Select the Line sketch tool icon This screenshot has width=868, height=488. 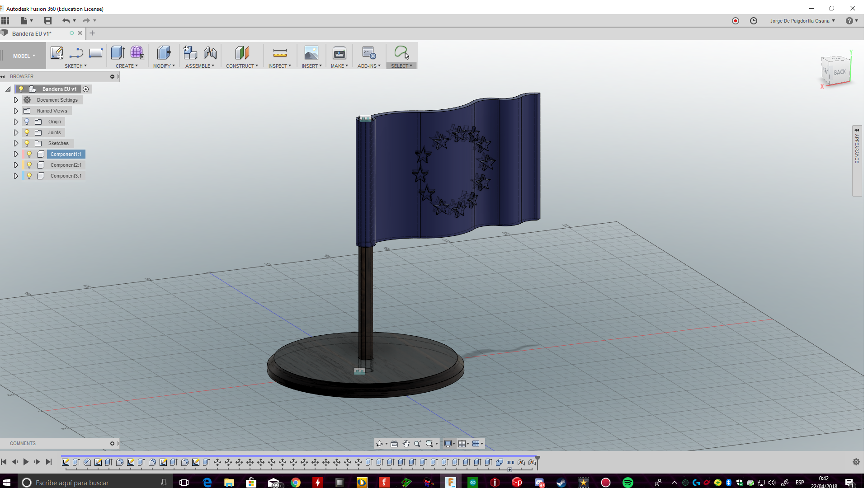[76, 53]
